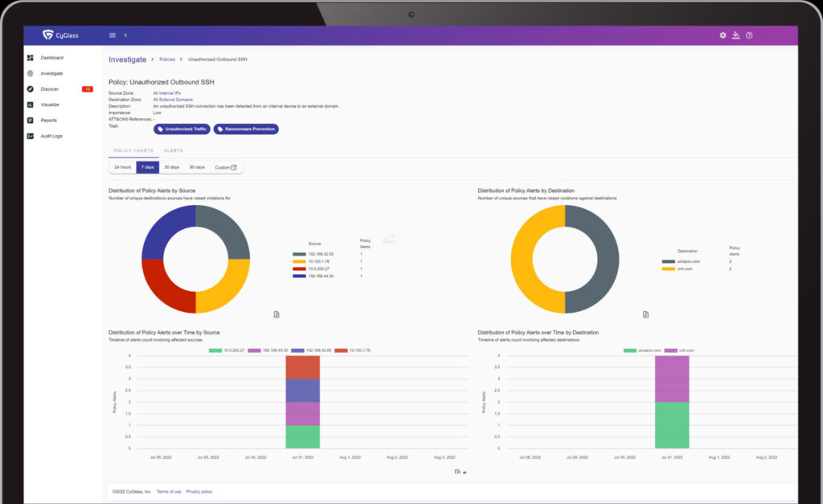Click the Visualize chart icon
This screenshot has width=823, height=504.
point(31,104)
